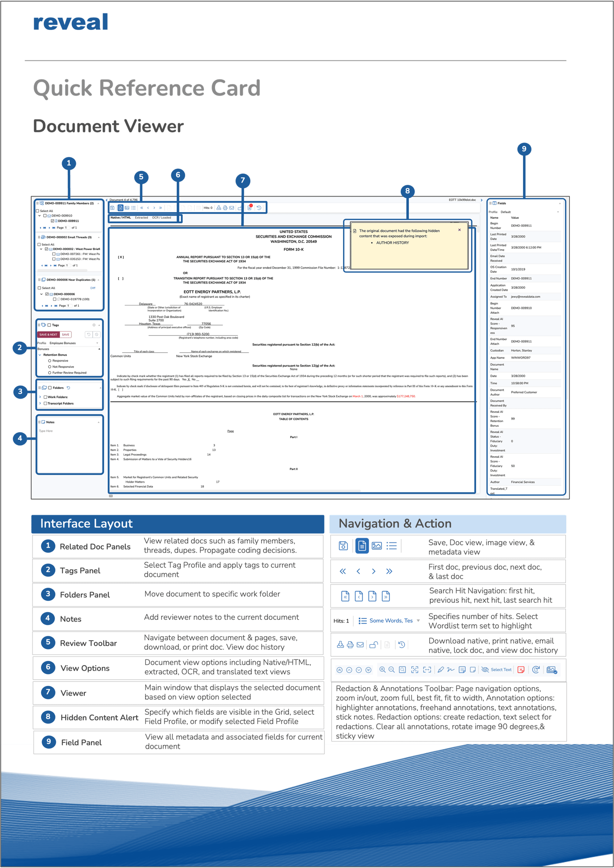Jump to last doc double-right chevron in Navigation table
The height and width of the screenshot is (868, 614).
389,571
